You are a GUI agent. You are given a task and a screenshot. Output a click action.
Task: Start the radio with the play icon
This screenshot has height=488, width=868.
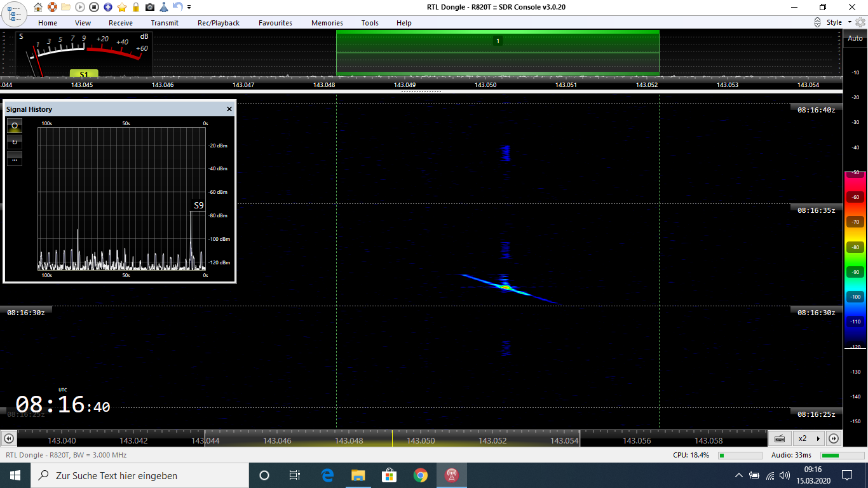point(80,7)
